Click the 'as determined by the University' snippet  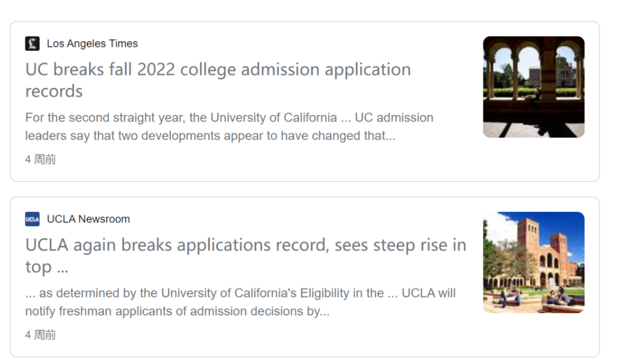240,302
